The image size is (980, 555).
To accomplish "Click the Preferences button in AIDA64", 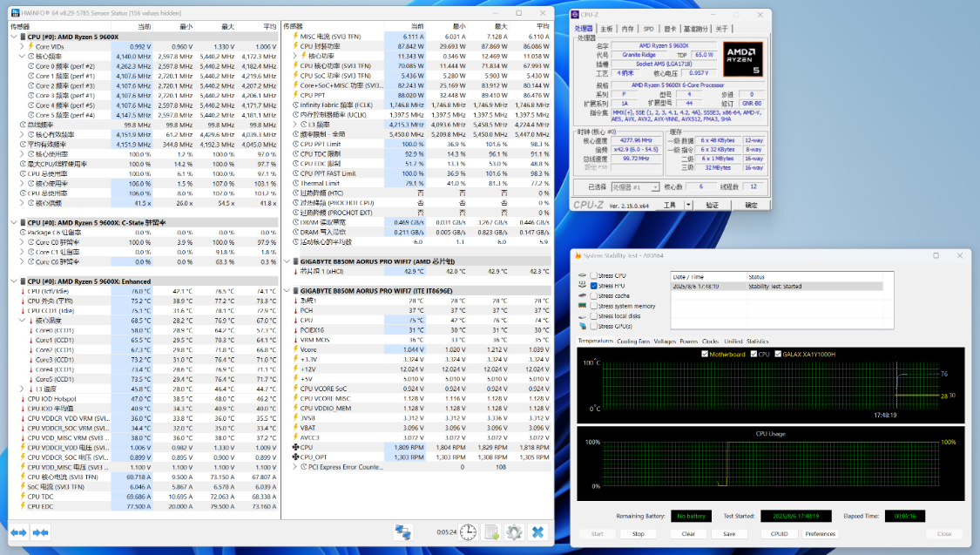I will (820, 533).
